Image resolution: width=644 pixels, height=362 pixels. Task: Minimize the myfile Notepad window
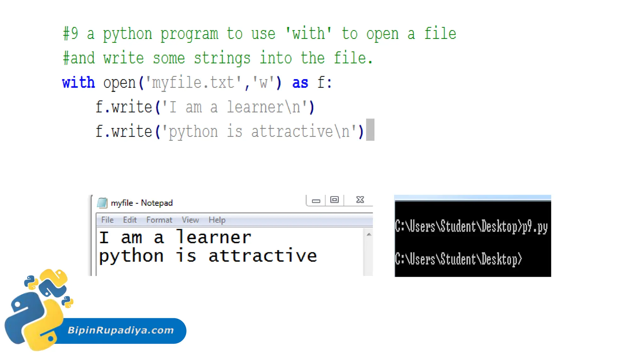tap(316, 200)
